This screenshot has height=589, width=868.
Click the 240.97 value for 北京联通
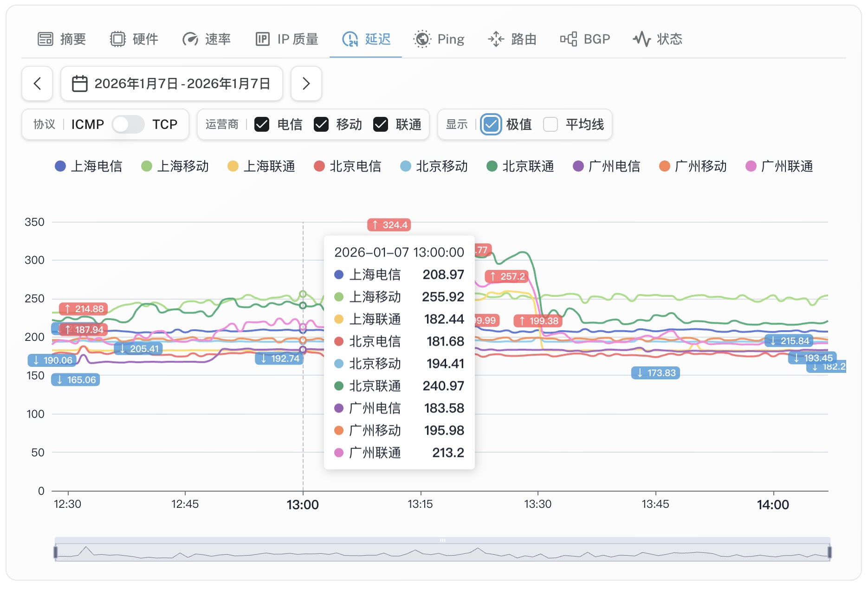click(443, 386)
